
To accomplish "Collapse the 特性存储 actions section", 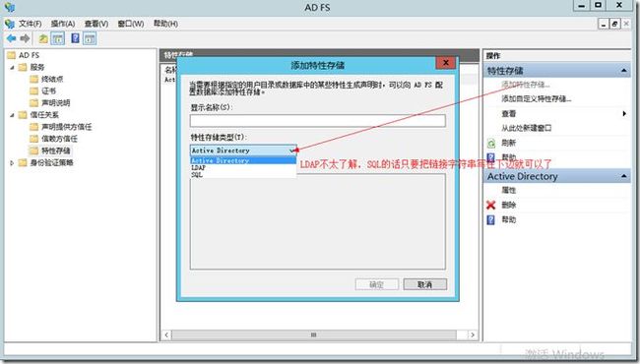I will tap(623, 71).
